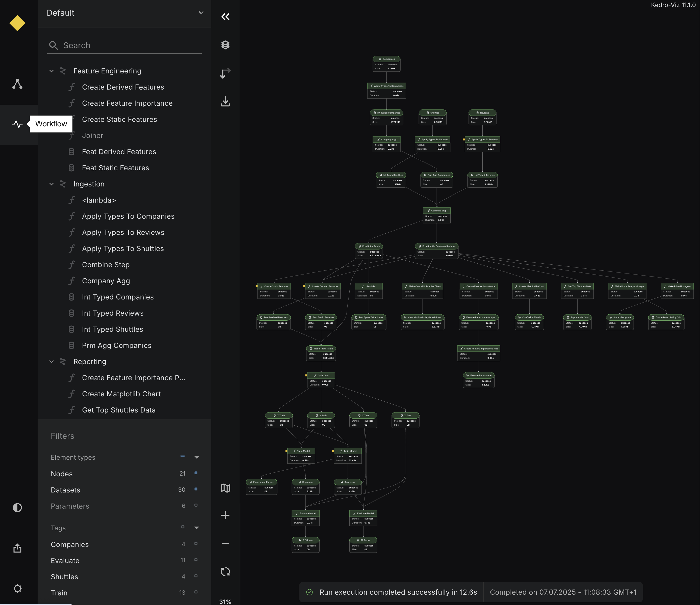
Task: Toggle the light/dark theme icon
Action: [17, 508]
